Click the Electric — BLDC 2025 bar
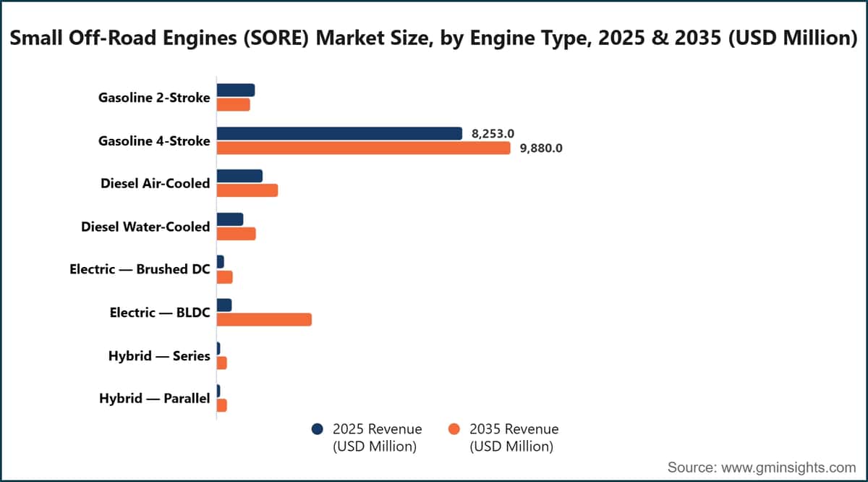Image resolution: width=868 pixels, height=482 pixels. pyautogui.click(x=224, y=305)
